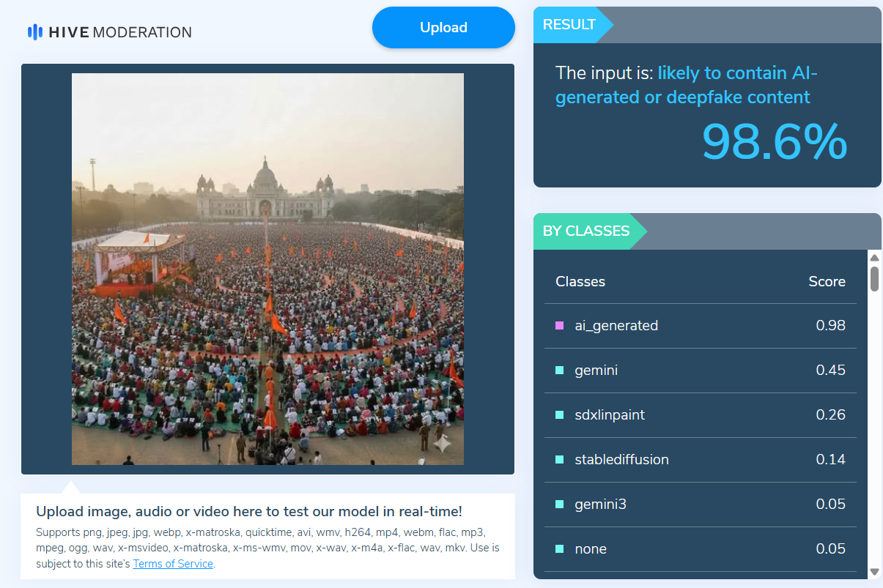Open the Terms of Service link
Screen dimensions: 883x588
click(x=173, y=564)
